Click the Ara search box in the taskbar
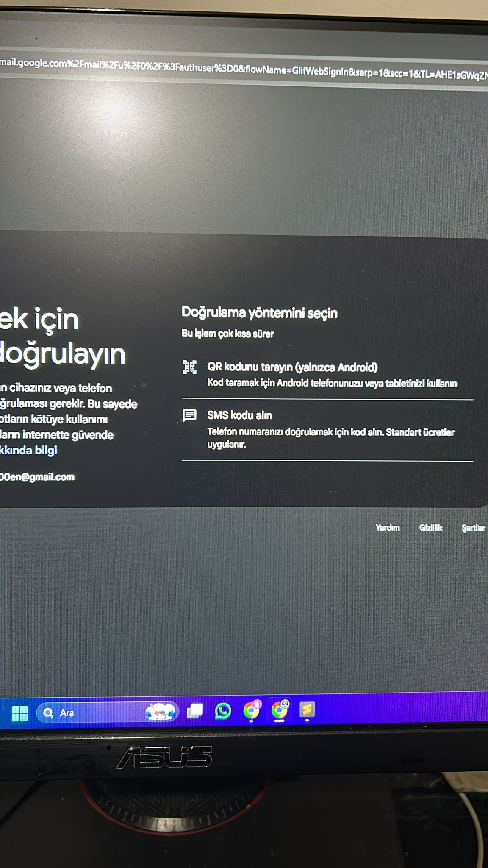This screenshot has width=488, height=868. (x=108, y=713)
